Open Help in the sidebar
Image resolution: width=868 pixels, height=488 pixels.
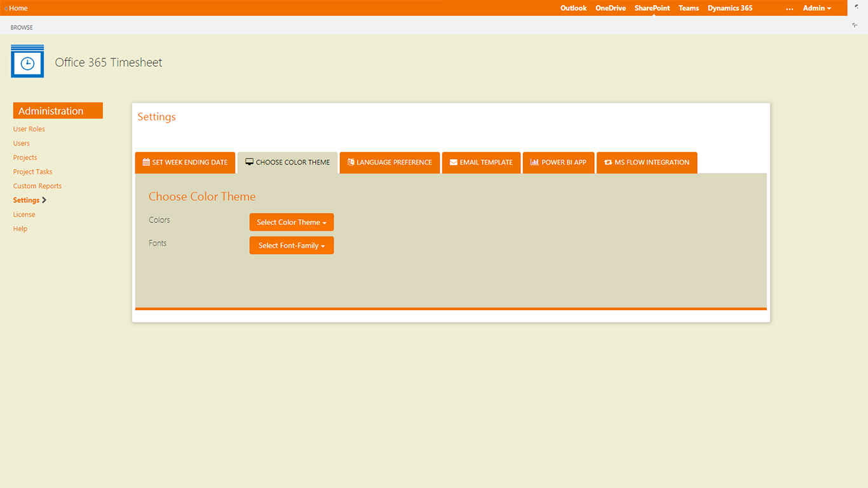pyautogui.click(x=20, y=229)
